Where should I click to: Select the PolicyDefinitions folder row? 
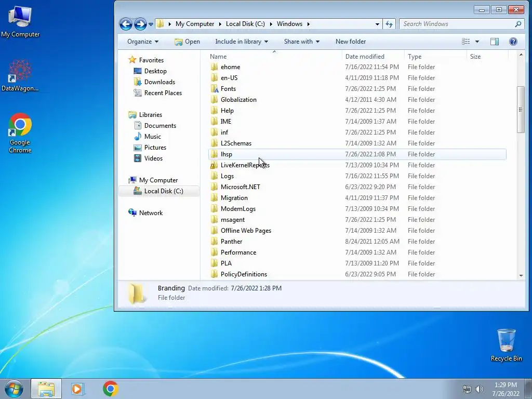coord(357,274)
